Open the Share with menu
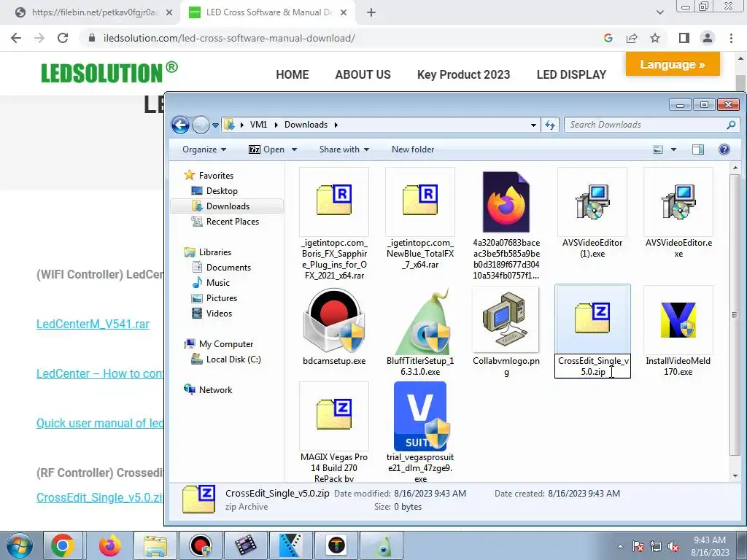This screenshot has height=560, width=747. click(344, 149)
